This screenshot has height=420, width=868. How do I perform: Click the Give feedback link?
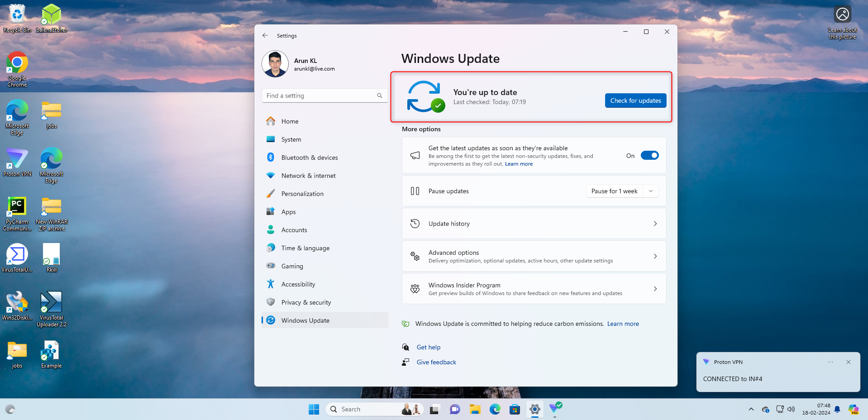point(436,362)
